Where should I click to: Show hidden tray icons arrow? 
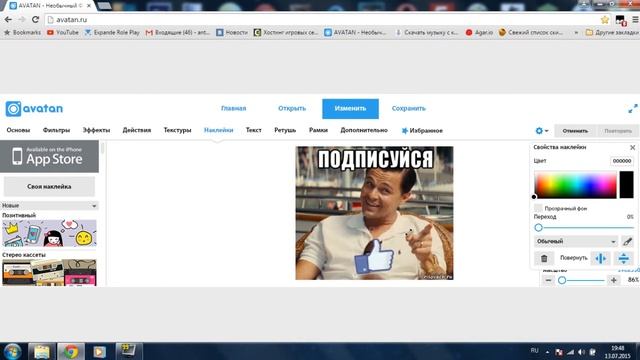pos(547,352)
